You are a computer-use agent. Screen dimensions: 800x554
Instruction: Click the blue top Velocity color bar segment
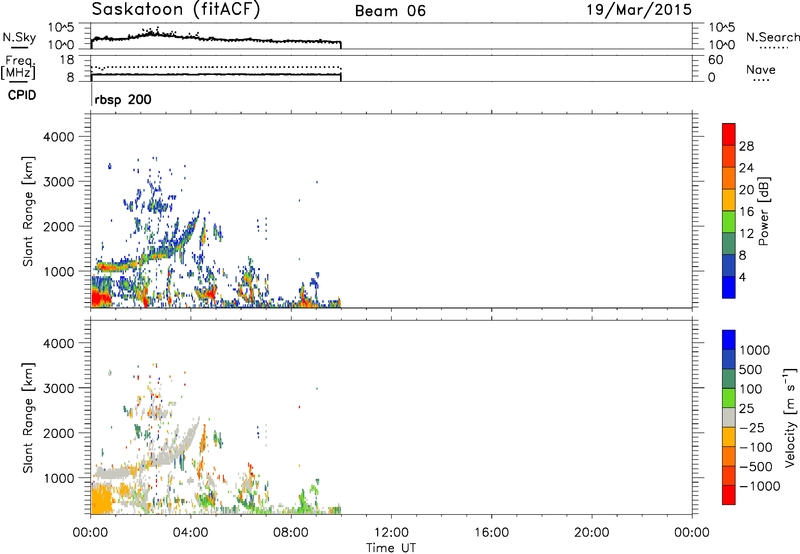pyautogui.click(x=729, y=340)
